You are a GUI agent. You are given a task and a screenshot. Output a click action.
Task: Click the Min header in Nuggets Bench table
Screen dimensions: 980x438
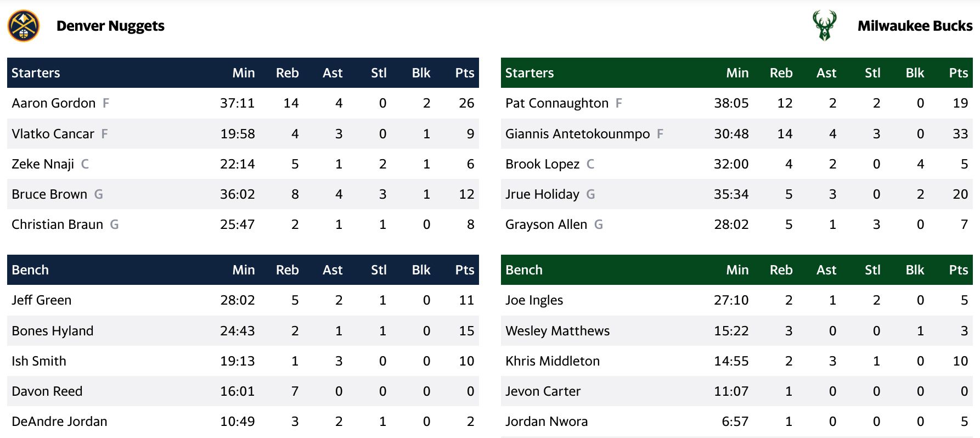coord(243,270)
